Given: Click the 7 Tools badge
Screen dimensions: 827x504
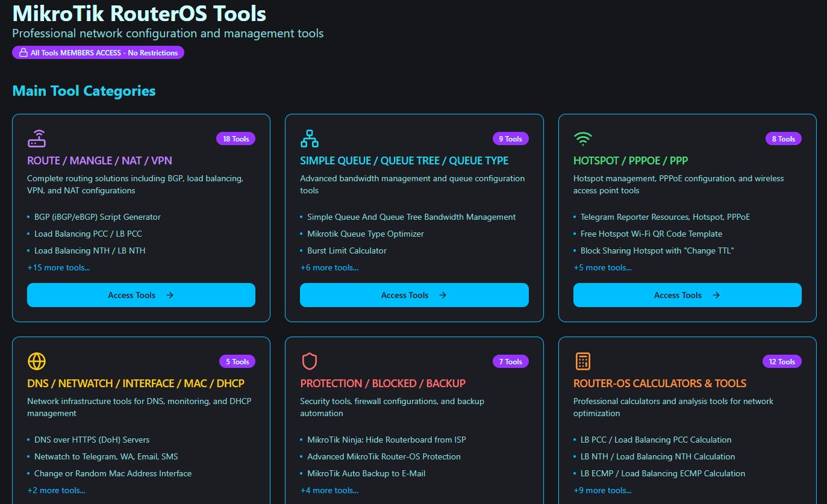Looking at the screenshot, I should (x=511, y=362).
